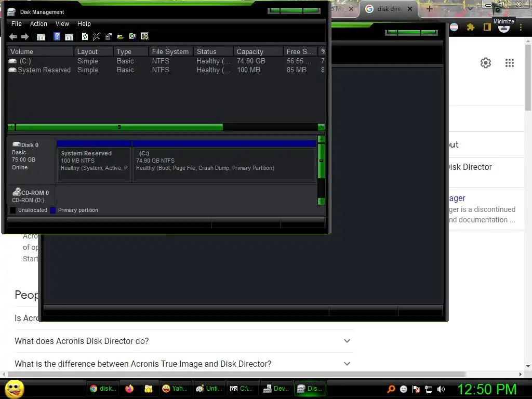Switch to the Yahoo taskbar button
Viewport: 532px width, 399px height.
(175, 389)
